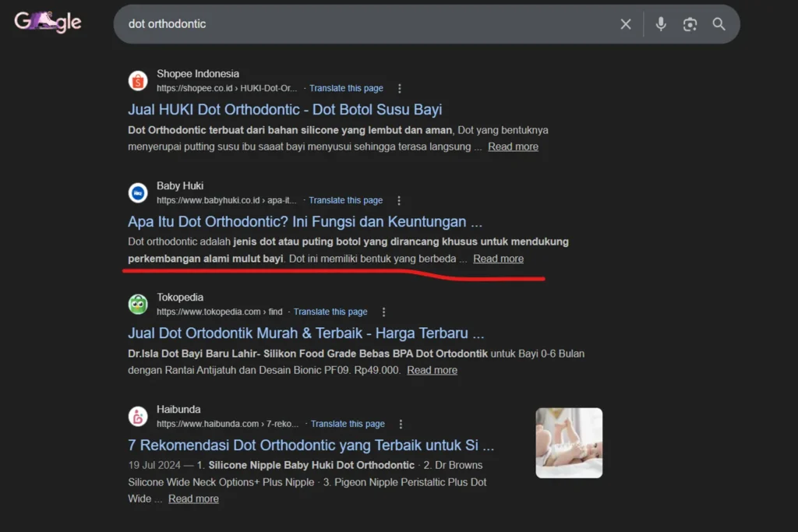The width and height of the screenshot is (798, 532).
Task: Open the Apa Itu Dot Orthodontic article
Action: pyautogui.click(x=302, y=222)
